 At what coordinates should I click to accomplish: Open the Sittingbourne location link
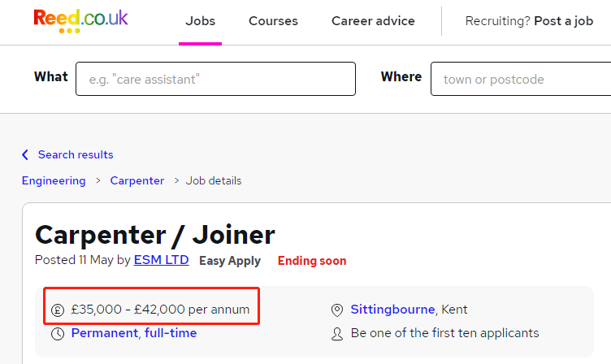point(392,310)
